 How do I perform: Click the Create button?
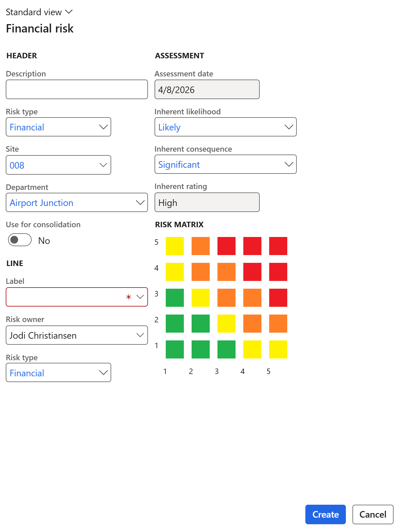point(325,514)
